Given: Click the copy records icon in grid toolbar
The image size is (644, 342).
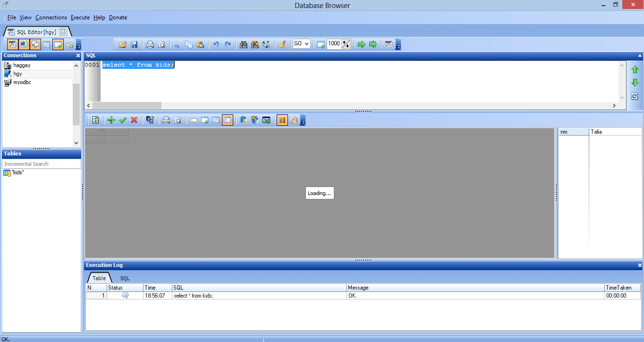Looking at the screenshot, I should coord(150,120).
